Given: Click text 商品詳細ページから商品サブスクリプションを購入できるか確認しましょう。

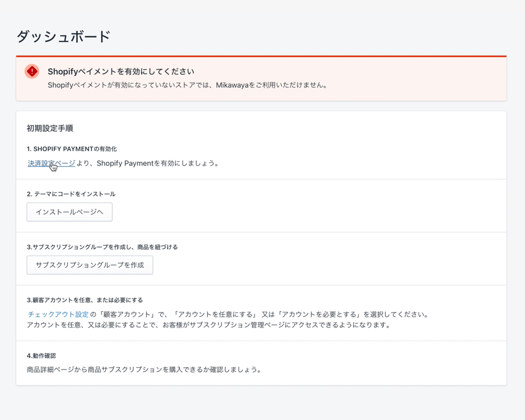Looking at the screenshot, I should [x=144, y=370].
